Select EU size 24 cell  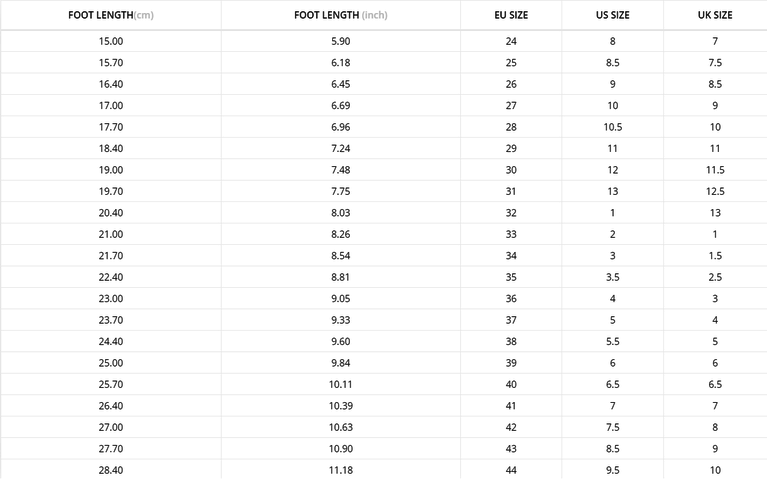tap(511, 41)
